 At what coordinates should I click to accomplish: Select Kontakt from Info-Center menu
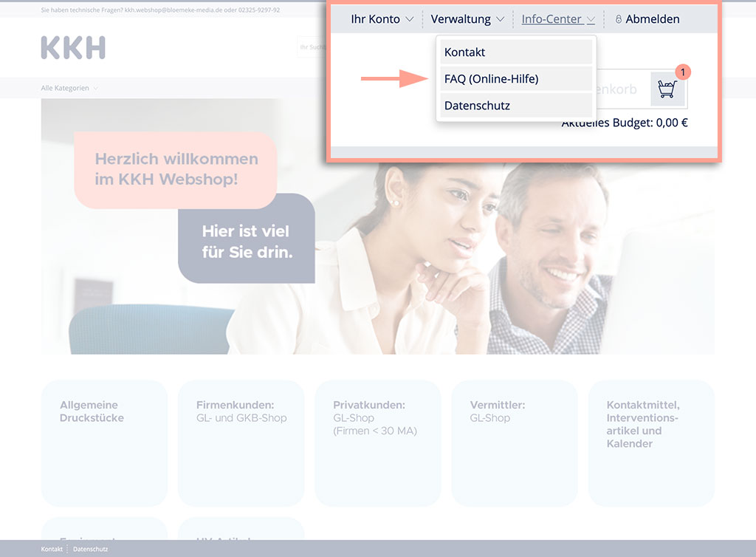pos(516,52)
